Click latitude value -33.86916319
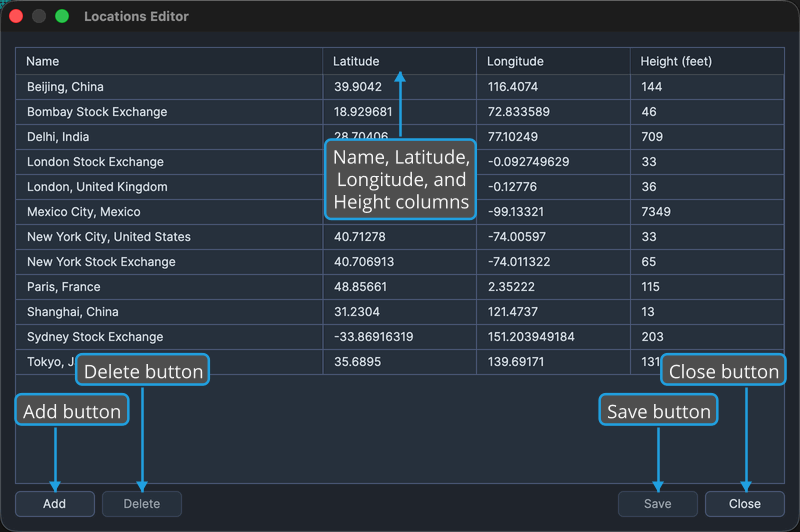The image size is (800, 532). 373,337
